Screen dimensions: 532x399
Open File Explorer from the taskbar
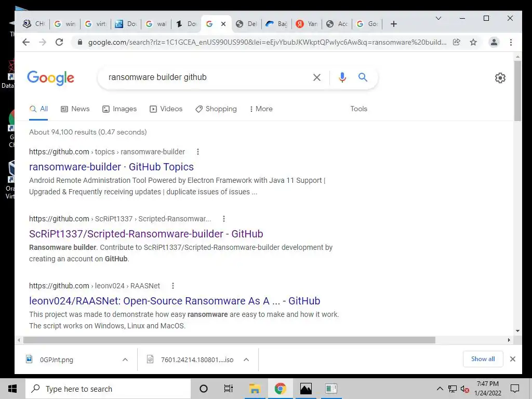[255, 389]
